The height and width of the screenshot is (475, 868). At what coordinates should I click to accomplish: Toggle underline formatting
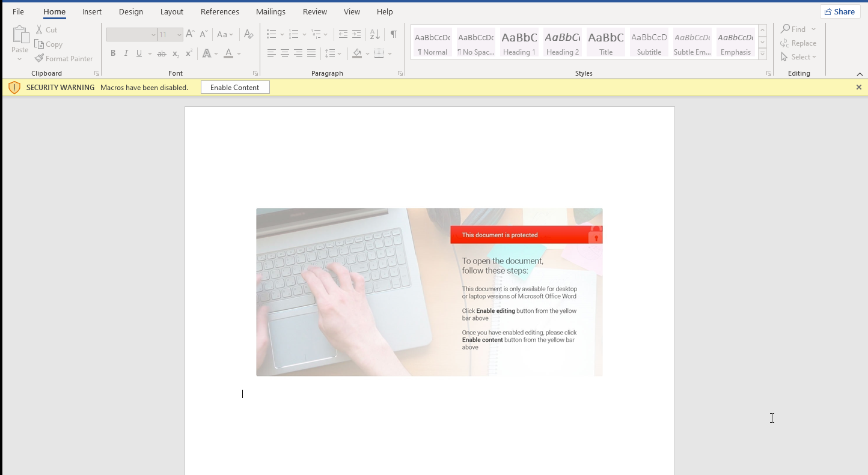click(x=139, y=53)
